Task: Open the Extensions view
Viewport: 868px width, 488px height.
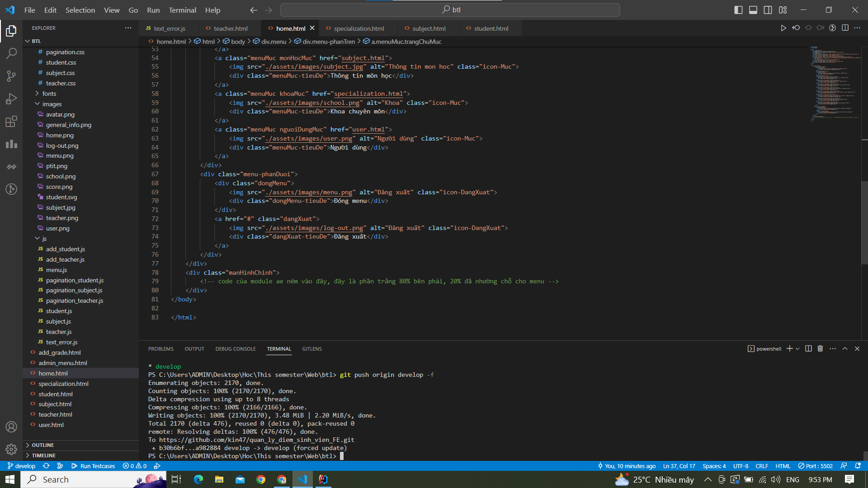Action: (11, 121)
